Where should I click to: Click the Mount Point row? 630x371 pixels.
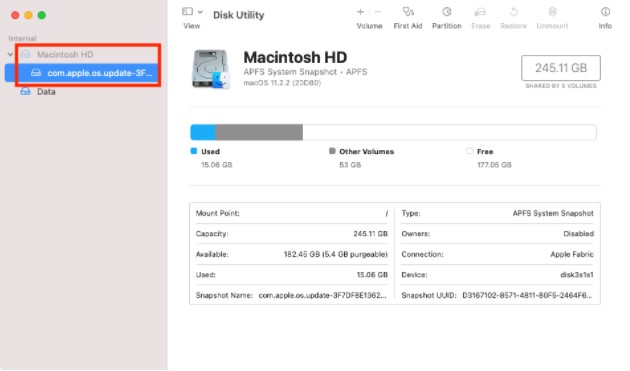(x=292, y=213)
